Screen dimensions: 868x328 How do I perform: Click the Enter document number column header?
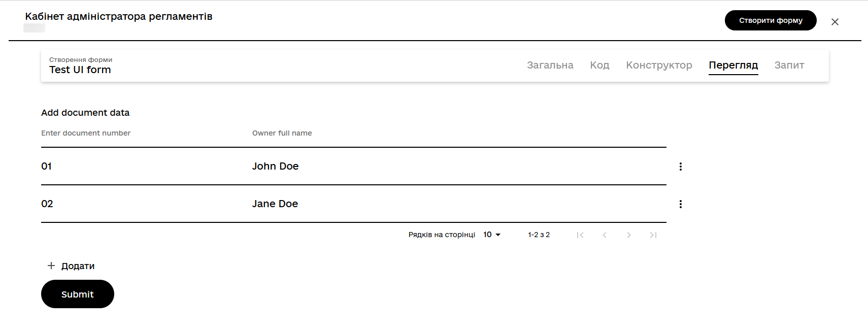click(x=86, y=133)
